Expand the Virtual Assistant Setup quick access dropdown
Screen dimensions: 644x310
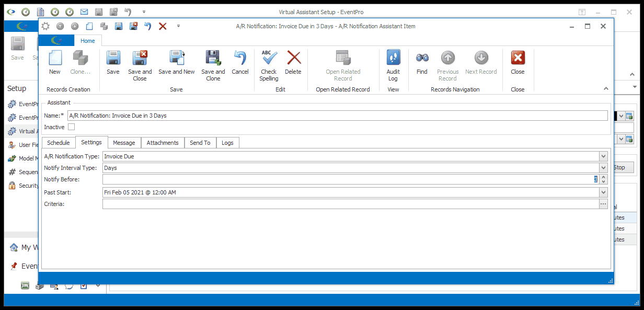(144, 12)
